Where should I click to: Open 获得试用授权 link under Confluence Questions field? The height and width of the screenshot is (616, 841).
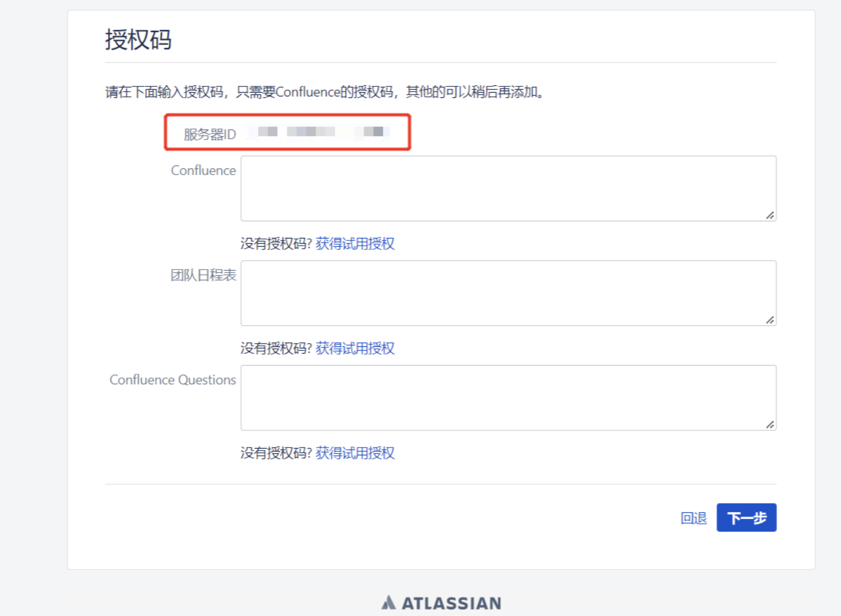(x=355, y=453)
